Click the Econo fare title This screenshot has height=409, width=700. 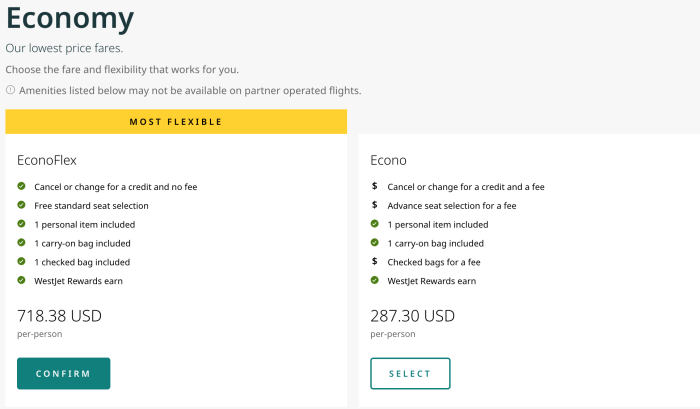pyautogui.click(x=389, y=159)
